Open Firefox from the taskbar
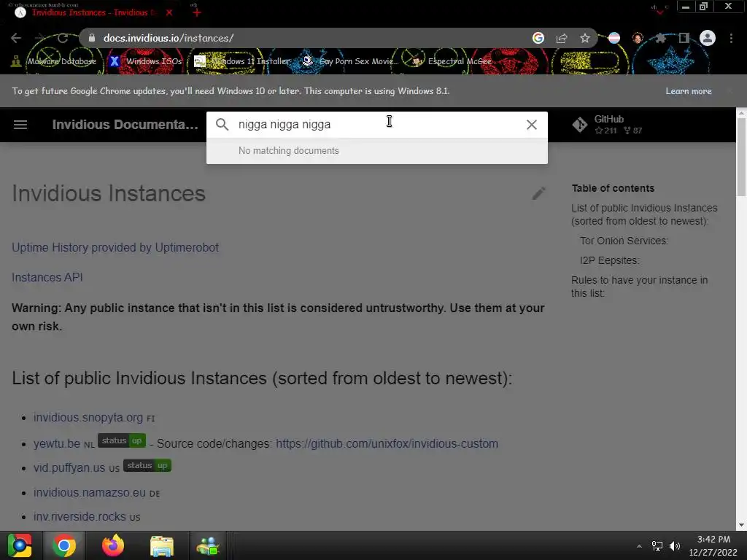Viewport: 747px width, 560px height. [x=113, y=545]
